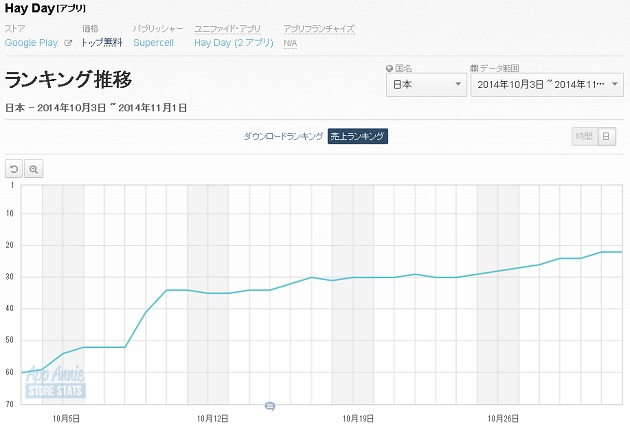Screen dimensions: 630x425
Task: Switch to the ダウンロードランキング tab
Action: [283, 136]
